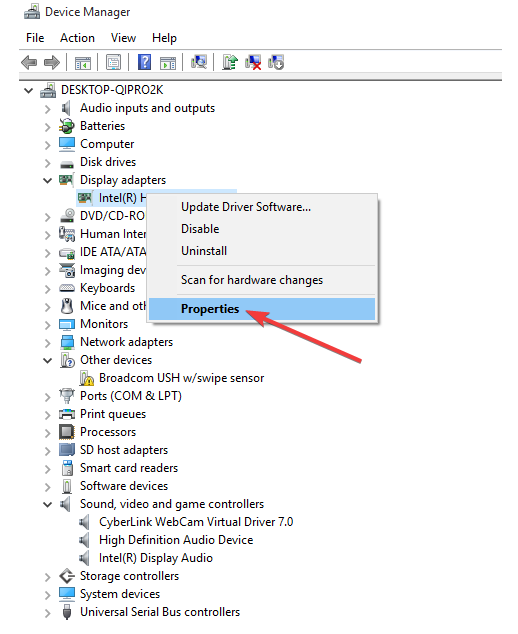Click the Universal Serial Bus controllers icon
This screenshot has height=634, width=518.
click(x=67, y=612)
